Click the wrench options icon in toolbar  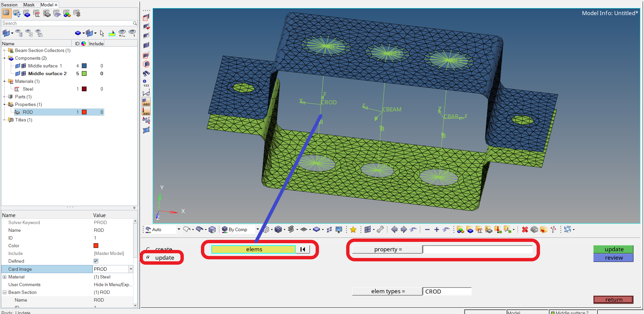380,229
